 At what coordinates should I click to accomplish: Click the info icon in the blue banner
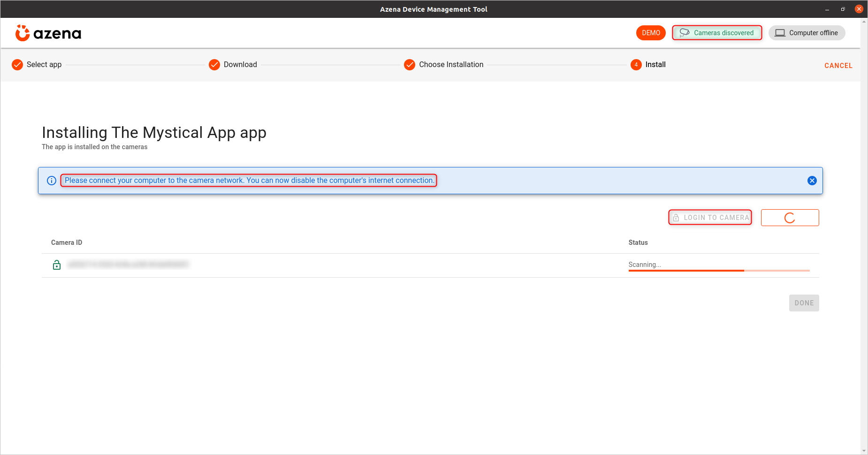click(52, 181)
